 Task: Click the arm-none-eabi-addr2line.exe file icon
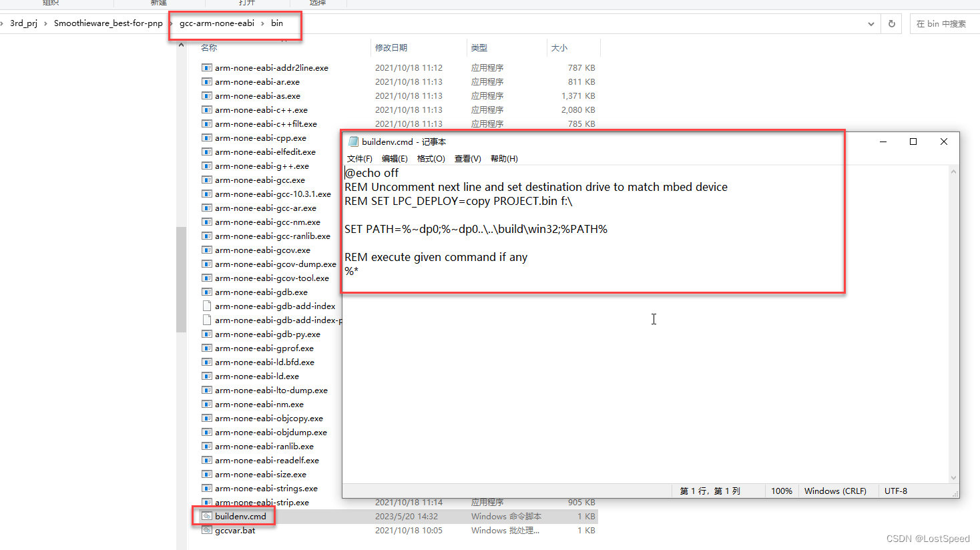tap(207, 67)
